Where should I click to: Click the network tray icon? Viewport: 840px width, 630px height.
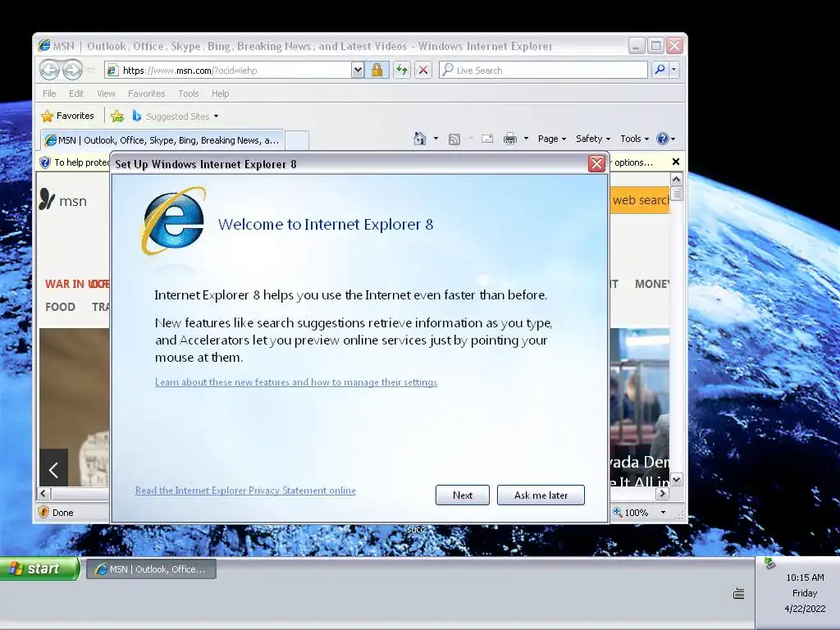click(x=769, y=563)
